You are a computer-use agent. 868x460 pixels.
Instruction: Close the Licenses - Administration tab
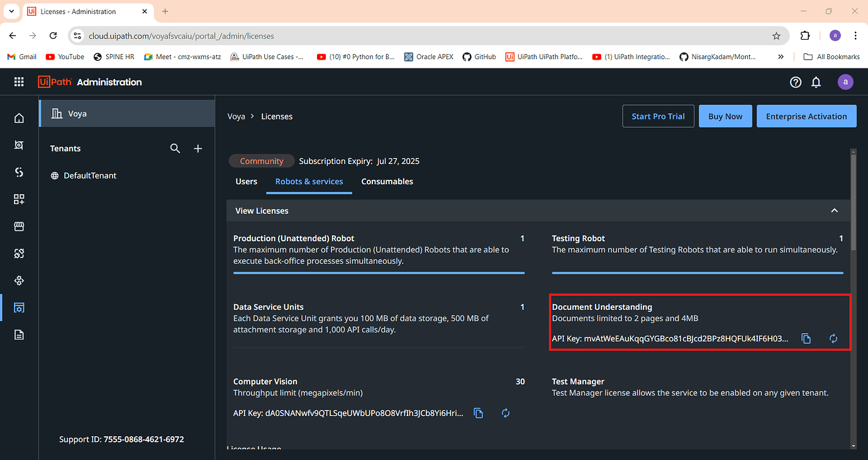143,11
